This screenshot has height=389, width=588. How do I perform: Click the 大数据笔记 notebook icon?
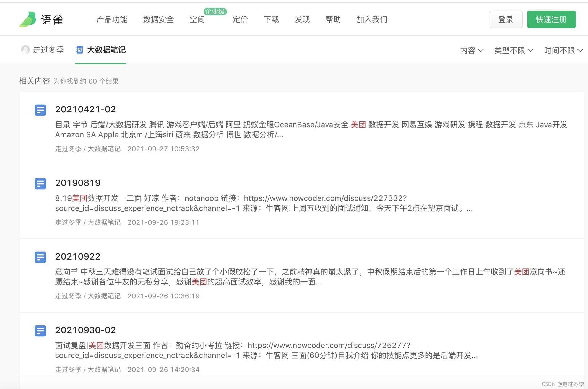79,50
